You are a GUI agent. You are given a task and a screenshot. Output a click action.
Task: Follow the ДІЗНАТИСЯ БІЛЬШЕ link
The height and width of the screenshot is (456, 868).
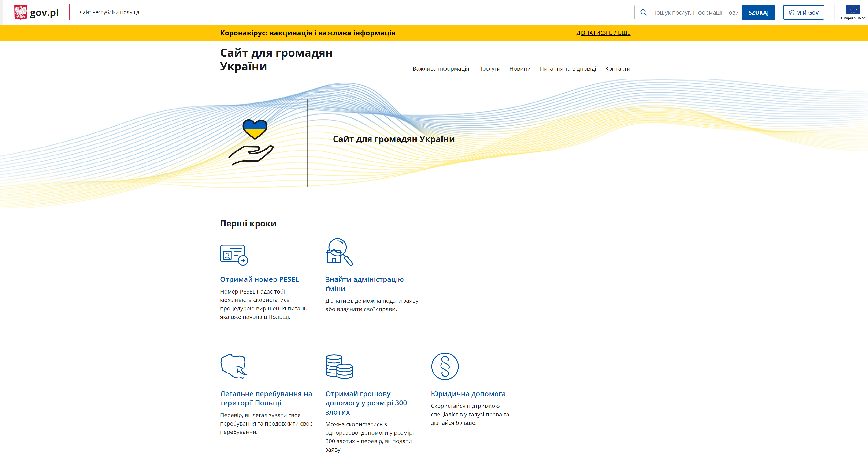(x=603, y=33)
